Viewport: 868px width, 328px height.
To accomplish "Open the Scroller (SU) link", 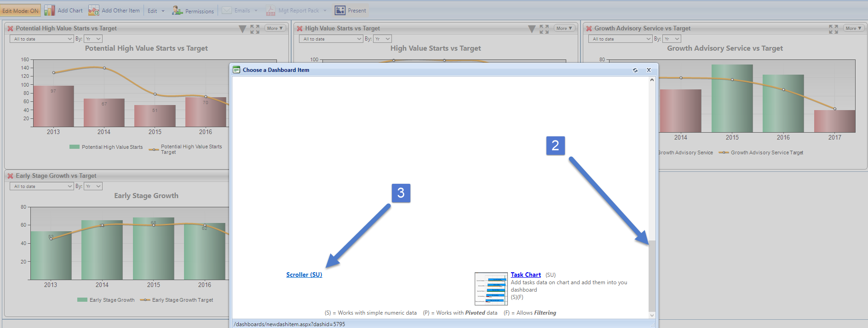I will [x=304, y=275].
